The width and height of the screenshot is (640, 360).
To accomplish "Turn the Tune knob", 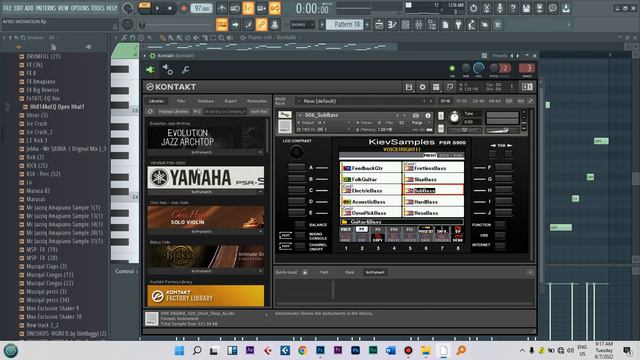I will point(454,118).
